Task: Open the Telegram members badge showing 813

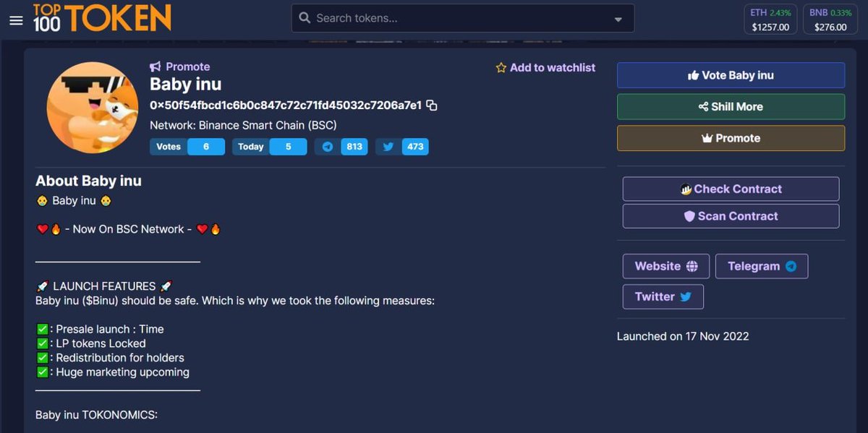Action: point(341,147)
